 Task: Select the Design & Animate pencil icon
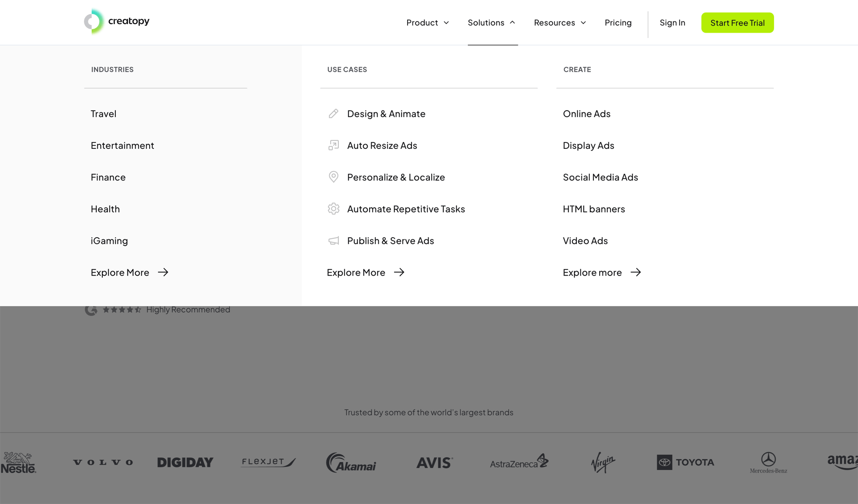tap(333, 113)
